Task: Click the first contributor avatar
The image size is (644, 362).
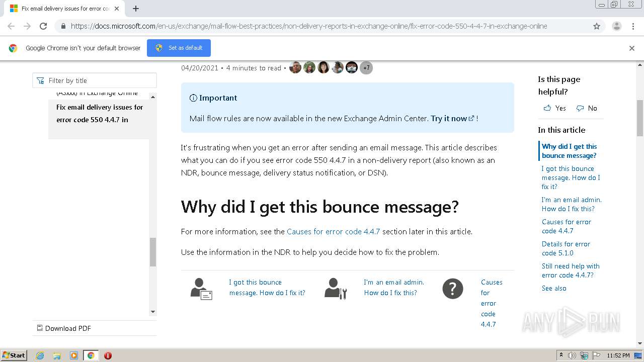Action: point(295,68)
